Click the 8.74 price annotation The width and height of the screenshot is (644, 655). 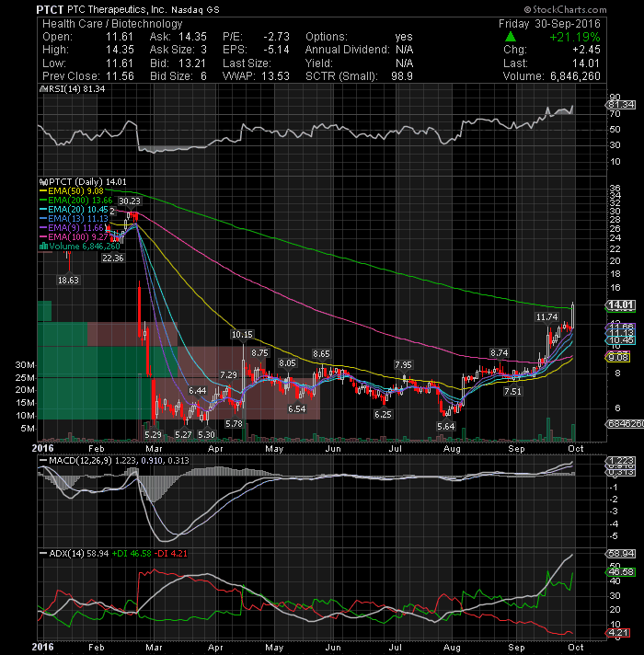pos(499,353)
